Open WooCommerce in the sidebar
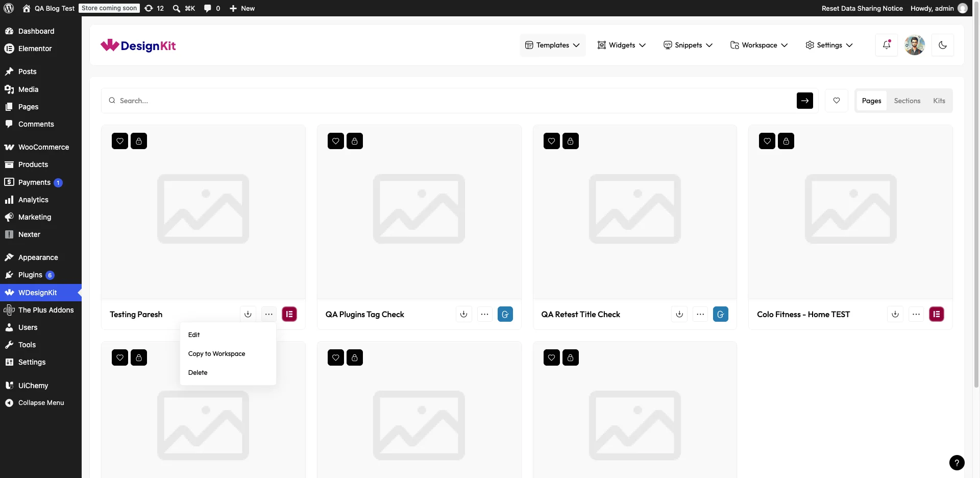This screenshot has width=980, height=478. [x=41, y=147]
